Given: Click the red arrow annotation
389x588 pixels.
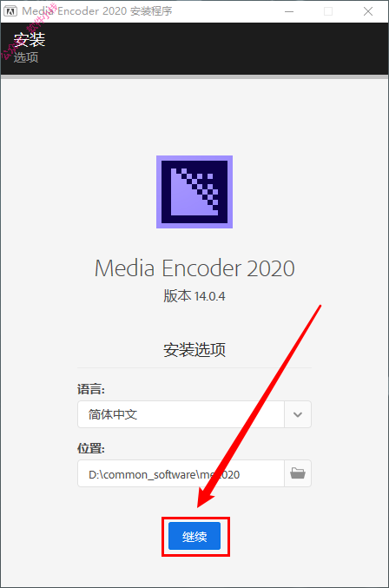Looking at the screenshot, I should pyautogui.click(x=259, y=406).
